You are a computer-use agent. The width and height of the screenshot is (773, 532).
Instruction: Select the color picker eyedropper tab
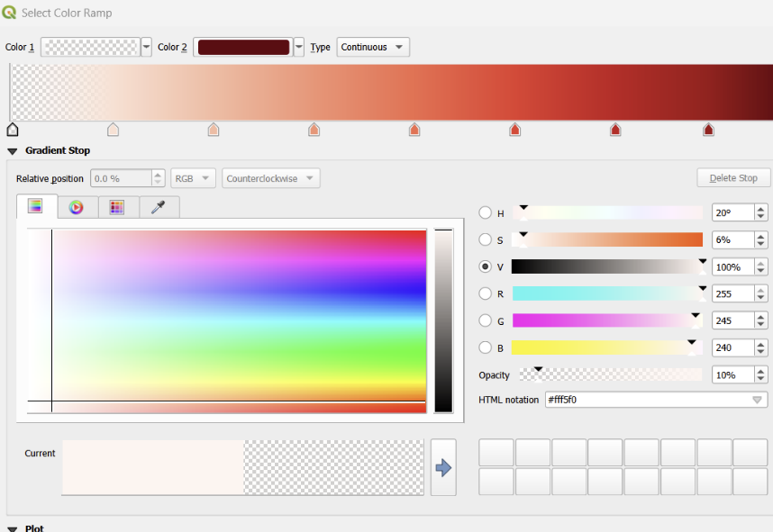158,207
